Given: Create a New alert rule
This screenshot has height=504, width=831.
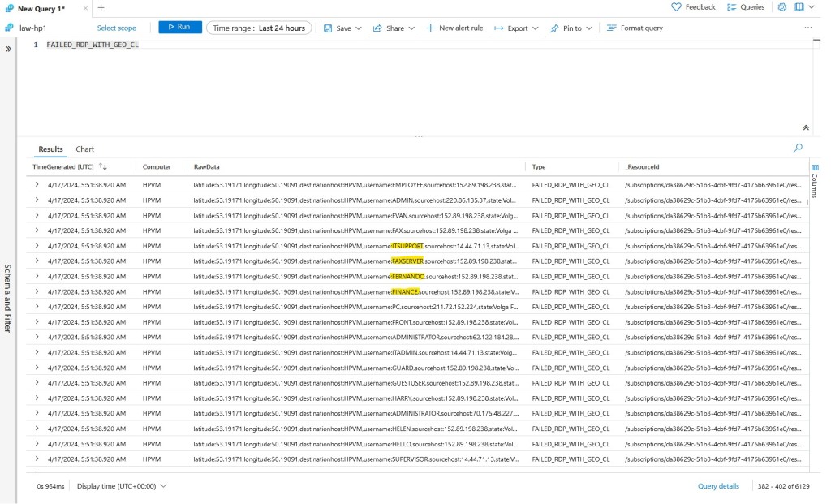Looking at the screenshot, I should click(454, 28).
